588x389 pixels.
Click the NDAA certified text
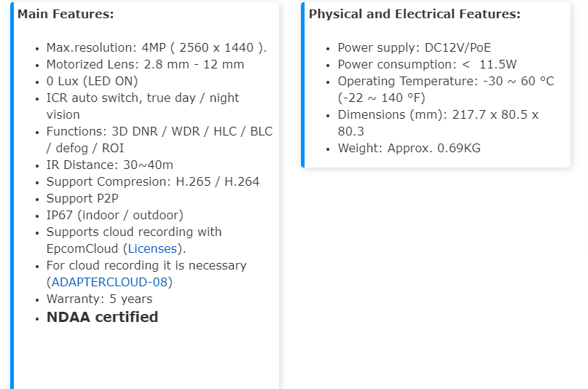(102, 317)
